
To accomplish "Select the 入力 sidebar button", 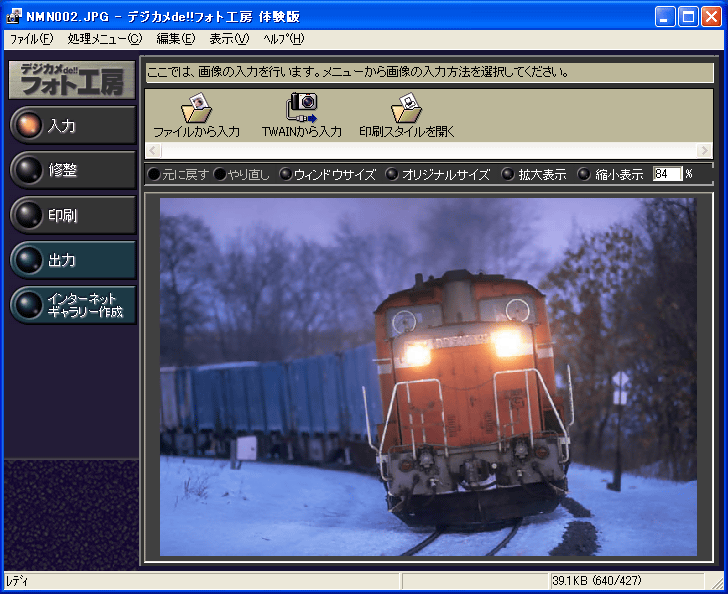I will [x=72, y=126].
